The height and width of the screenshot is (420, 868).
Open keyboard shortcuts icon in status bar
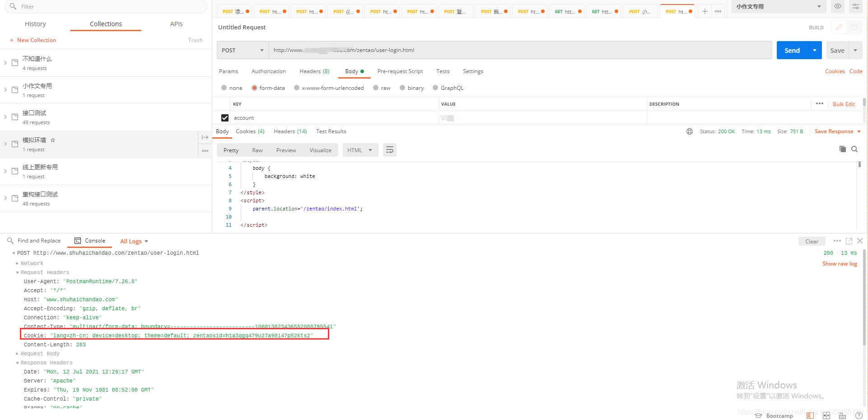coord(842,416)
